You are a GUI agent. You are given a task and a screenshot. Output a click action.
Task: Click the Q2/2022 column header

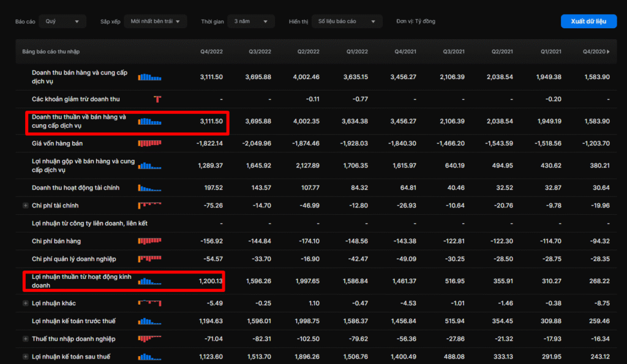pos(309,51)
